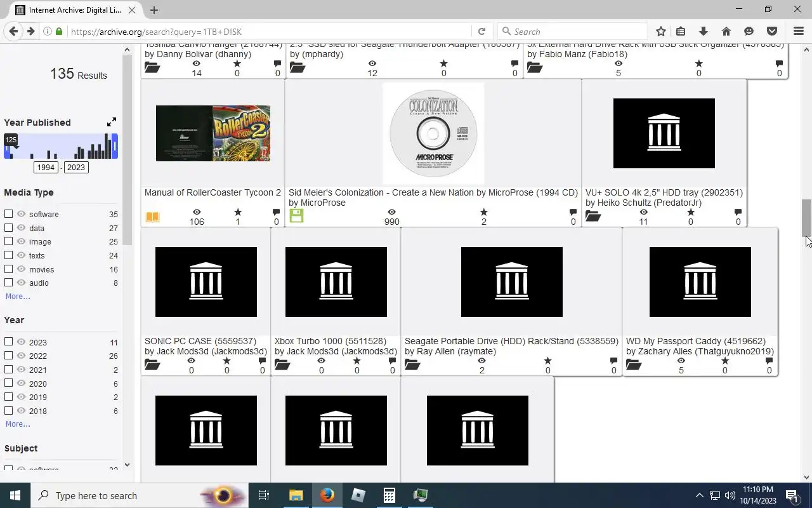Show site information icon in address bar

48,31
